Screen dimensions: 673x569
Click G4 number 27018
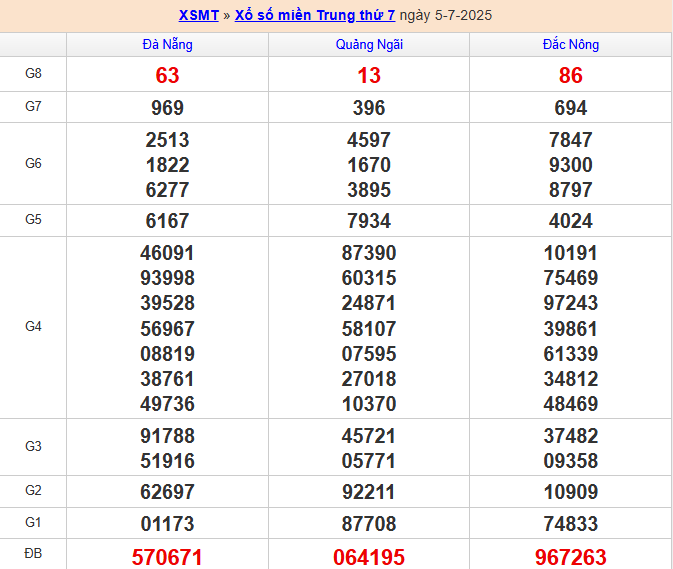(x=369, y=379)
